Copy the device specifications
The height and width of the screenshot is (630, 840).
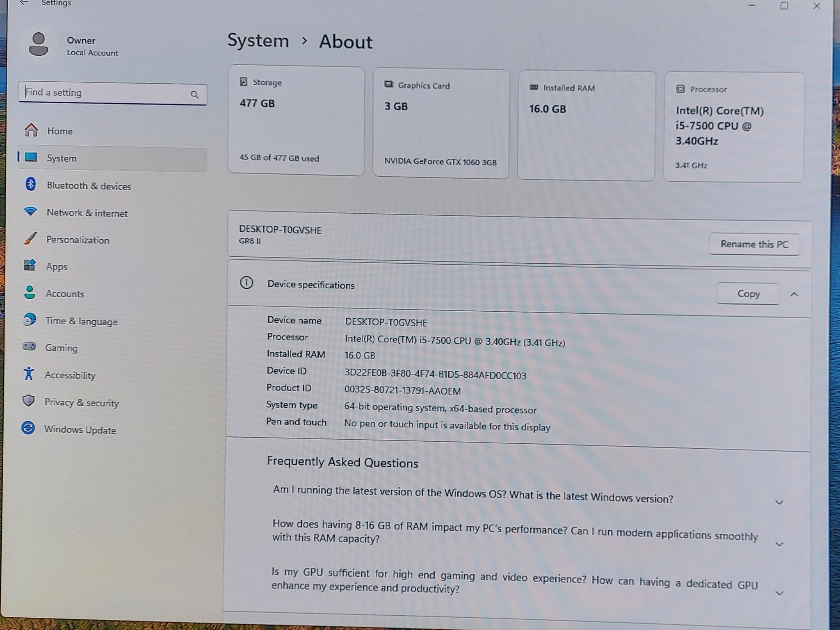pos(748,294)
